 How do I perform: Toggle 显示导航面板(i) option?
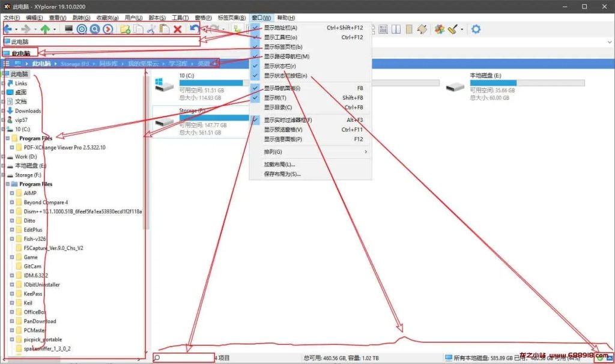[311, 88]
